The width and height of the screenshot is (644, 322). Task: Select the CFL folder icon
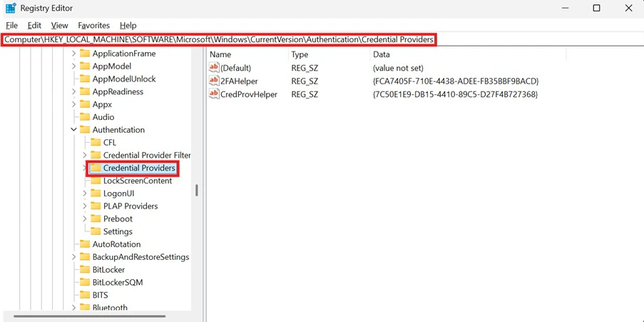click(x=96, y=143)
